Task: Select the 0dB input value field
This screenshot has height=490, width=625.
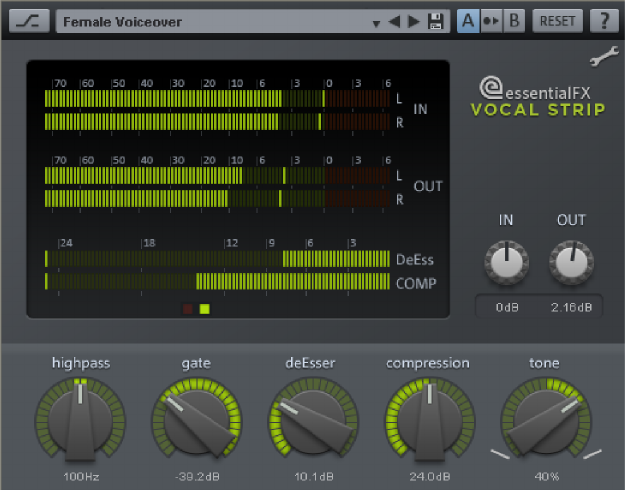Action: [x=507, y=307]
